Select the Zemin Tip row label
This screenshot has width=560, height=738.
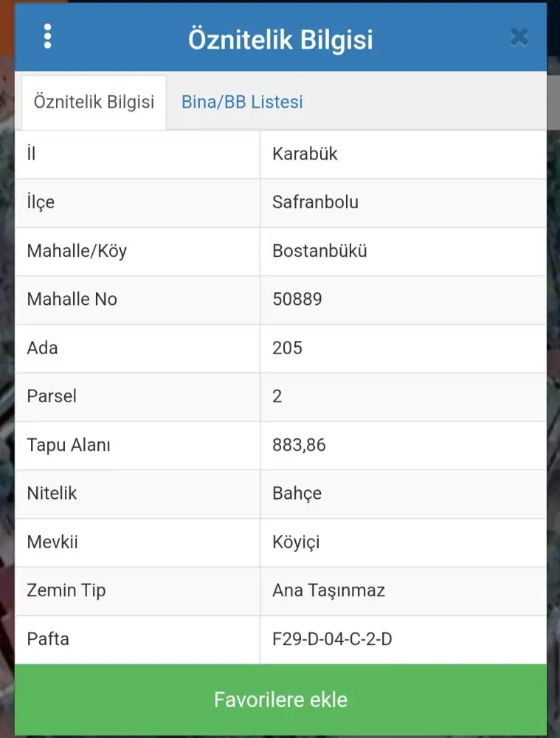(x=66, y=590)
